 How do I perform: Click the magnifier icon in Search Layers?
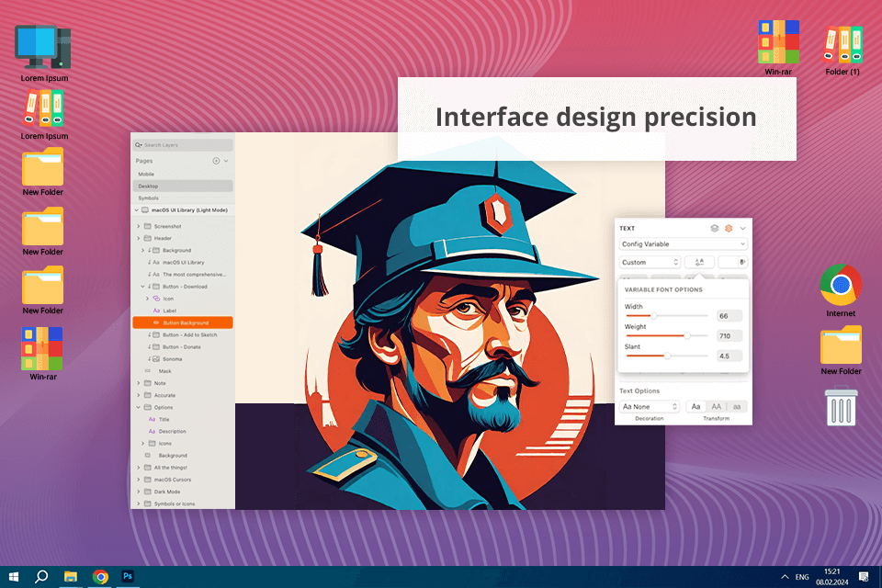point(138,145)
